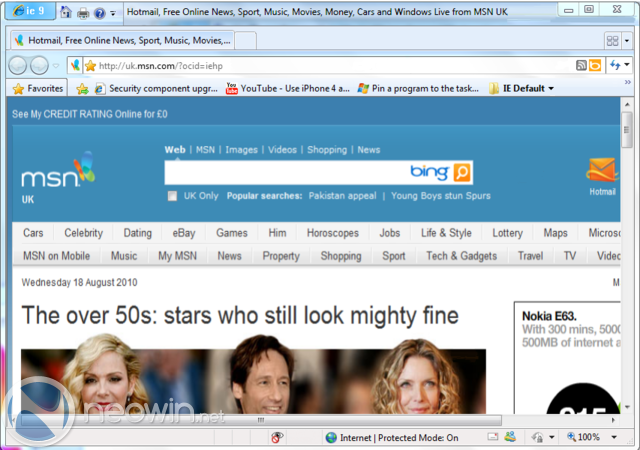
Task: Open the Hotmail envelope icon
Action: click(602, 169)
